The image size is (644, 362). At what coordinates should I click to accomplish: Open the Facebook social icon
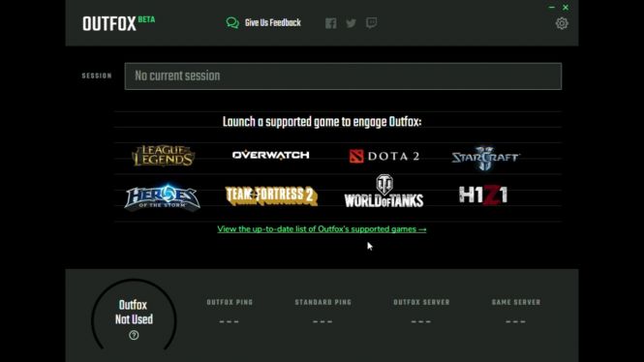pyautogui.click(x=330, y=23)
